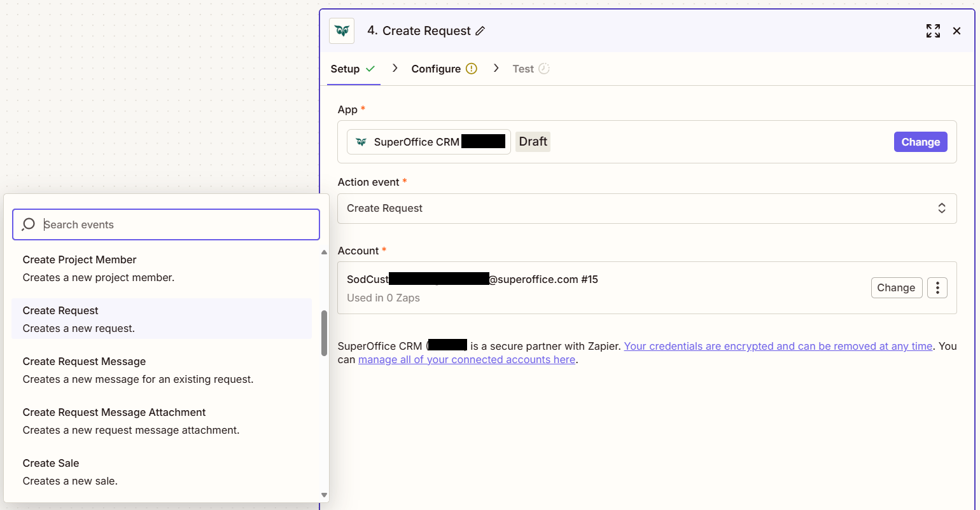Click the pencil icon to rename Create Request step
The image size is (980, 510).
point(481,31)
